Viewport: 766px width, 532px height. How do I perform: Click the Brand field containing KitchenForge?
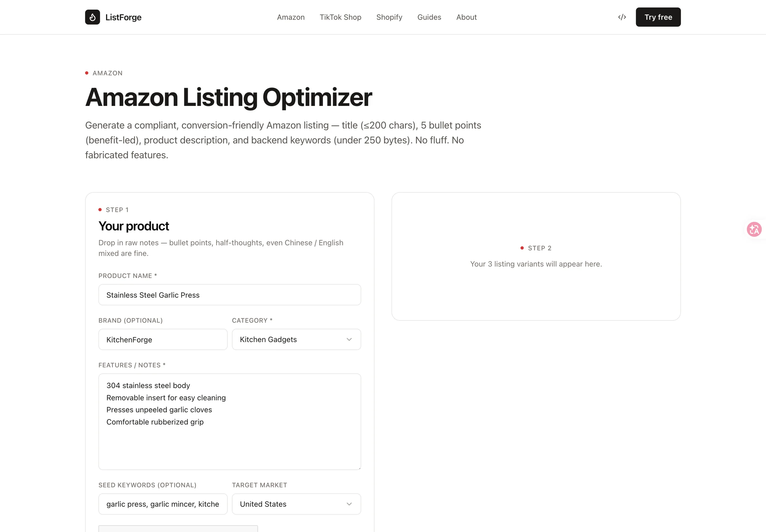click(163, 339)
